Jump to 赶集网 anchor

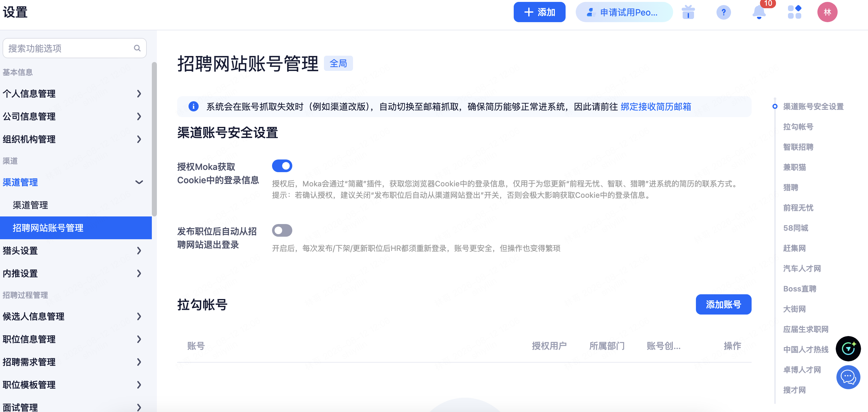tap(794, 248)
